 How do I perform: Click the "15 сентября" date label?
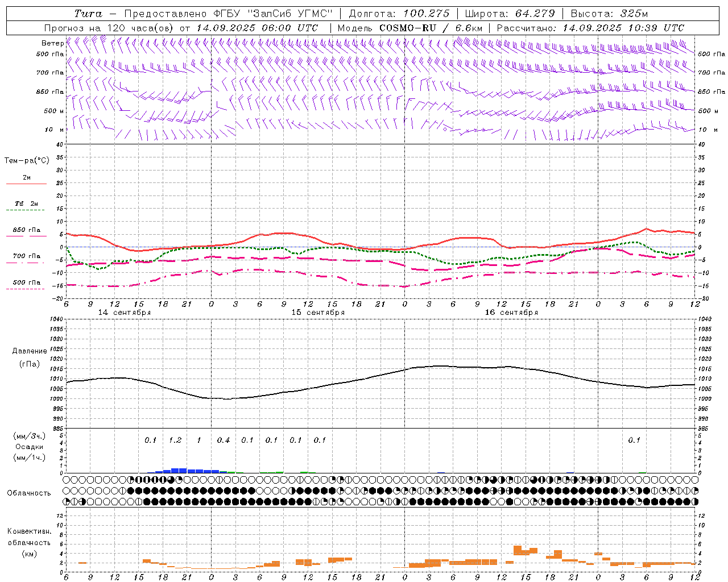pyautogui.click(x=318, y=313)
